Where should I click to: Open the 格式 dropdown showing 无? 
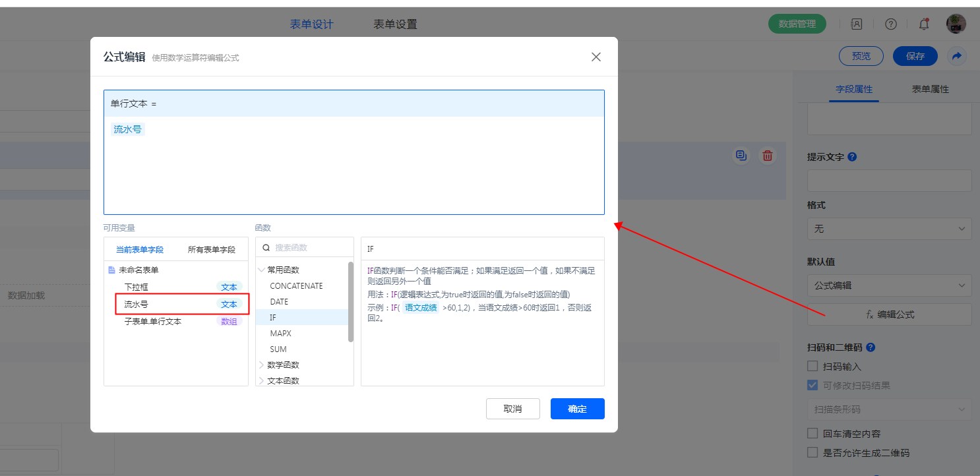pyautogui.click(x=889, y=229)
